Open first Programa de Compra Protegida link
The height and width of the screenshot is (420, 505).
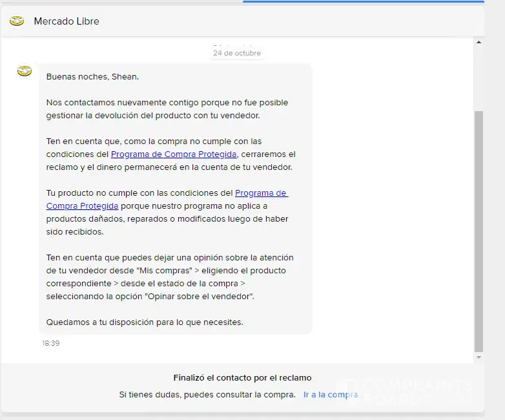pos(174,154)
